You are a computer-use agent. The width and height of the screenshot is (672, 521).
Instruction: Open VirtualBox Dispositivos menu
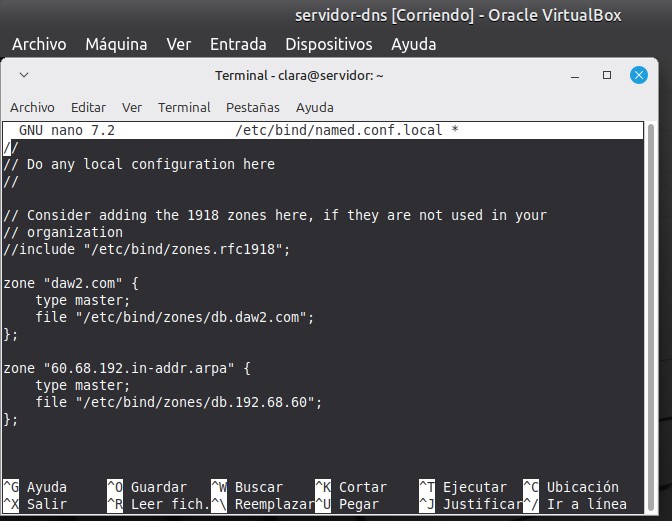[x=328, y=44]
